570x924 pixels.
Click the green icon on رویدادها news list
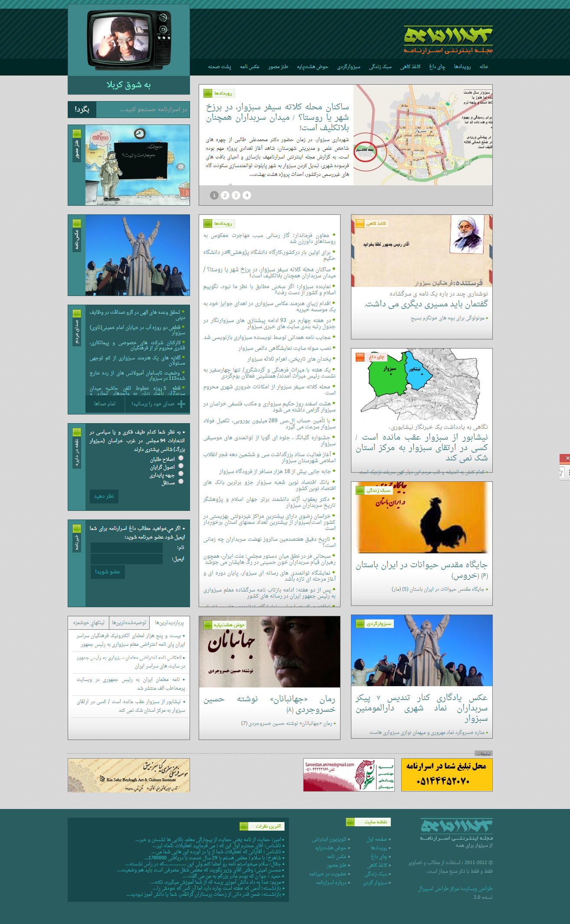208,224
